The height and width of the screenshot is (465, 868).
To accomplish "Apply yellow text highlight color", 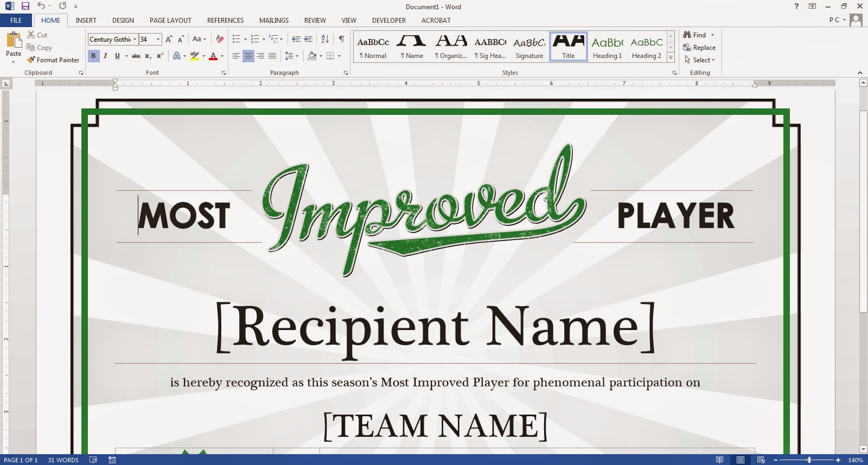I will [x=194, y=56].
